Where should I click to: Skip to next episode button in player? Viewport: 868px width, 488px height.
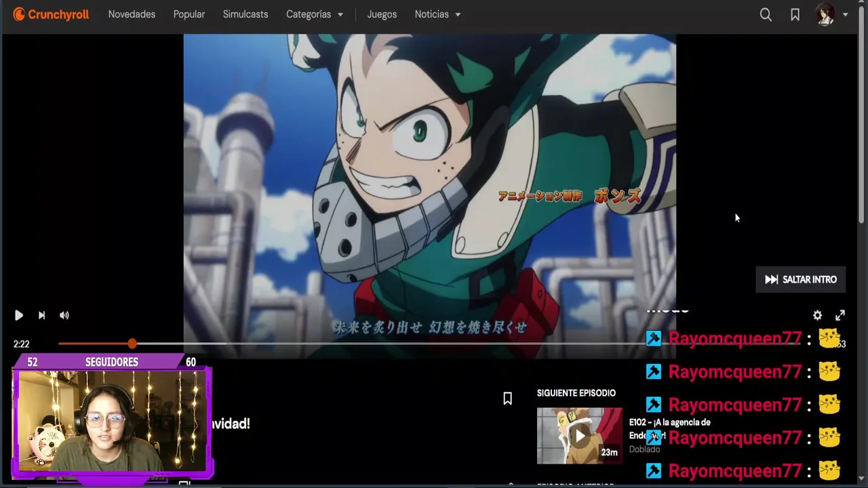click(41, 315)
